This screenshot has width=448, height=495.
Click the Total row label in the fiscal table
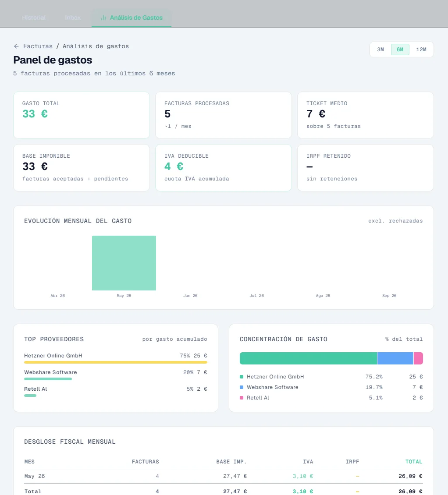pos(33,491)
